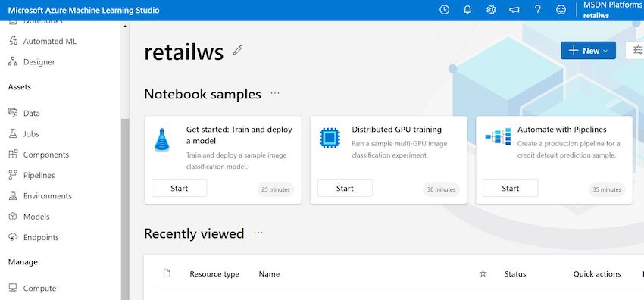Click the Quick actions column header

tap(597, 273)
